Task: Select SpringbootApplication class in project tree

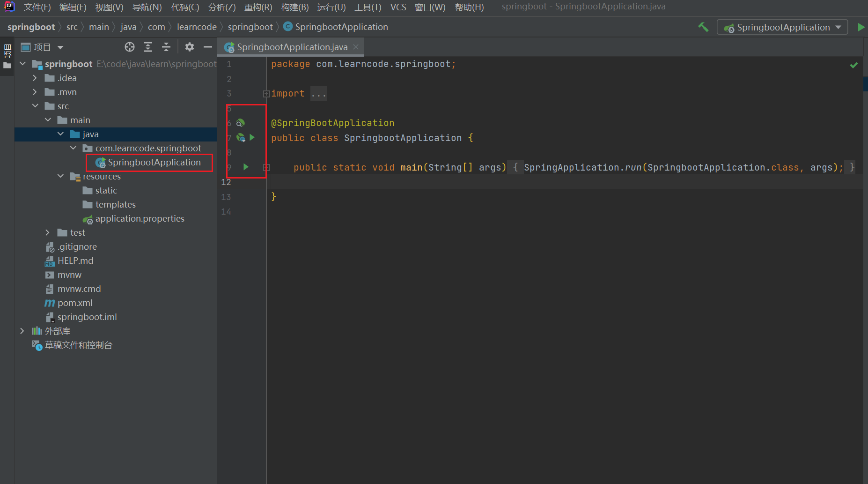Action: click(148, 162)
